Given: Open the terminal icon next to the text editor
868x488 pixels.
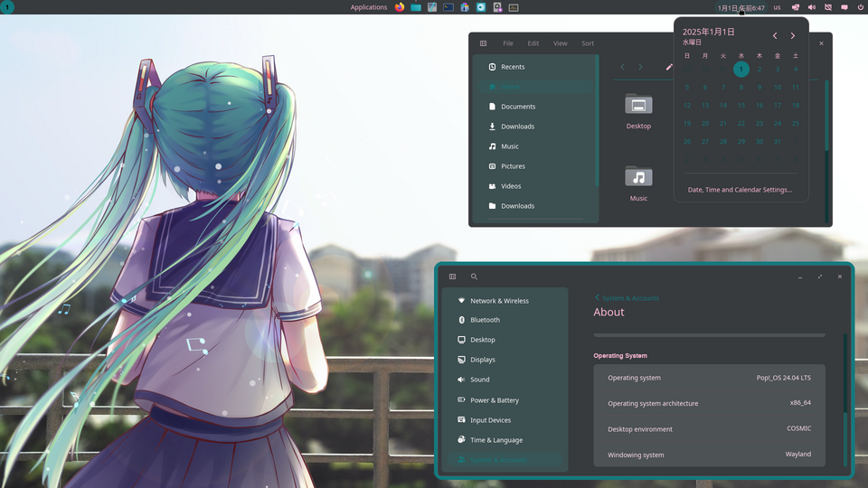Looking at the screenshot, I should click(448, 7).
